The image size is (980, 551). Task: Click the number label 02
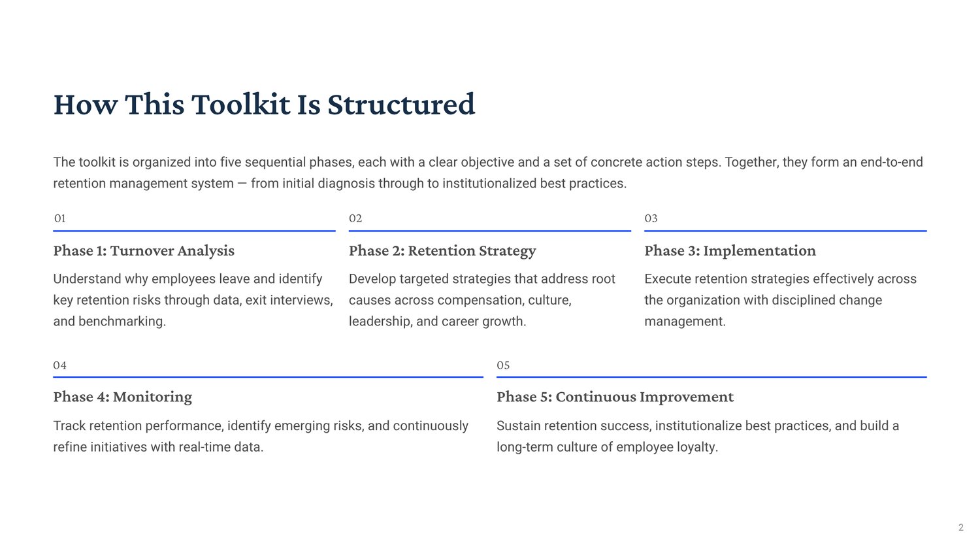click(355, 218)
